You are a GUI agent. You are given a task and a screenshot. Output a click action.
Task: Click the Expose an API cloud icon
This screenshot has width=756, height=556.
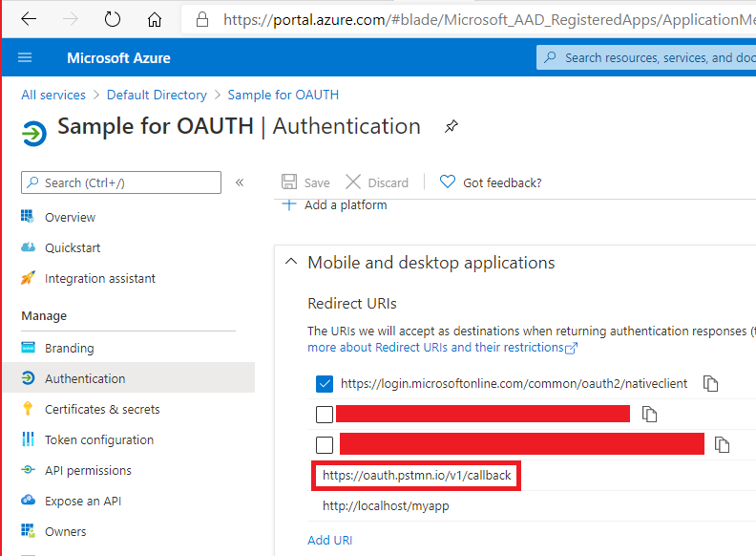[28, 500]
